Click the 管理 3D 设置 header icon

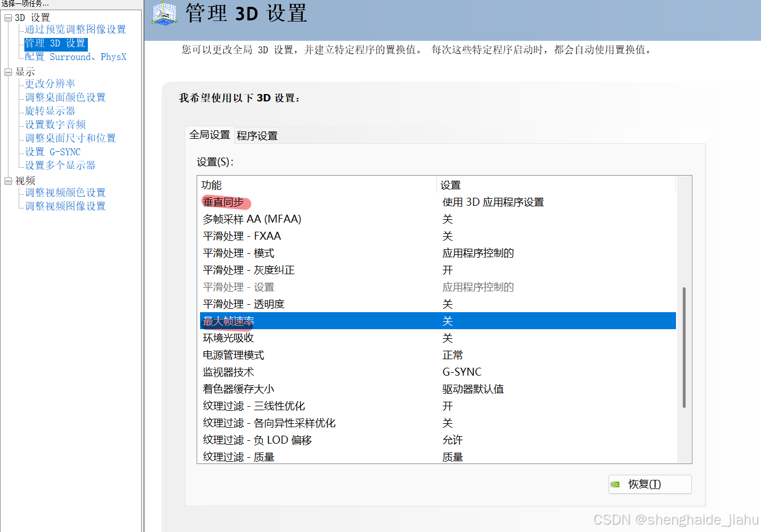[165, 14]
